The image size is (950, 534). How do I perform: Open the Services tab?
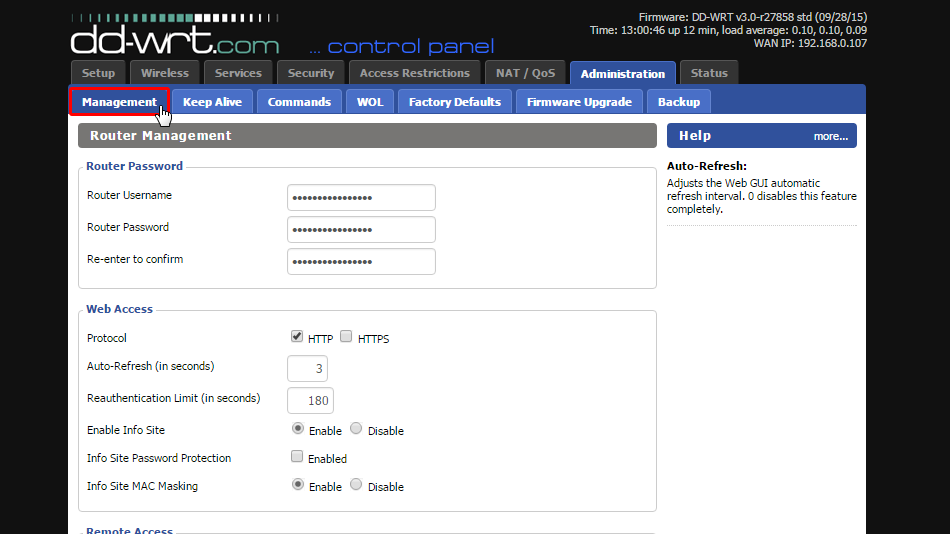pyautogui.click(x=238, y=73)
